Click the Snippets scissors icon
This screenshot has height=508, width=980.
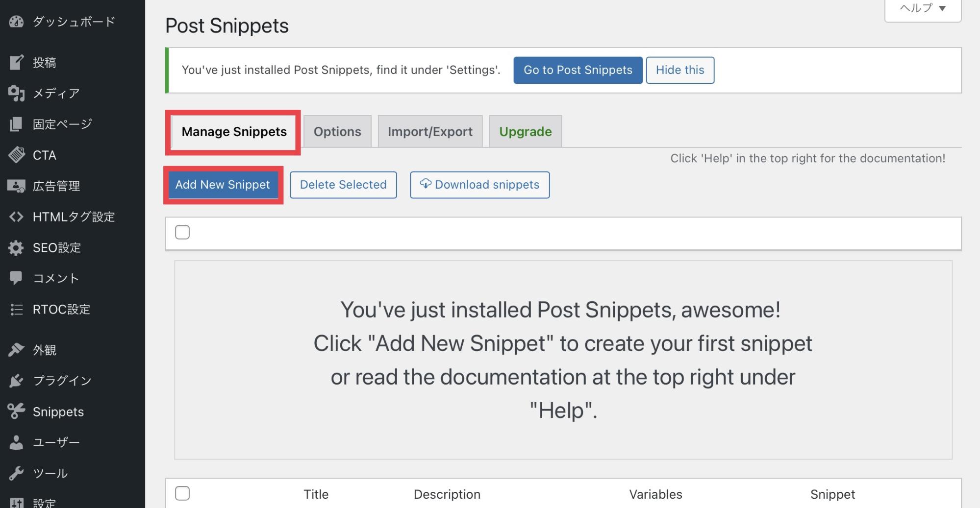pos(16,411)
